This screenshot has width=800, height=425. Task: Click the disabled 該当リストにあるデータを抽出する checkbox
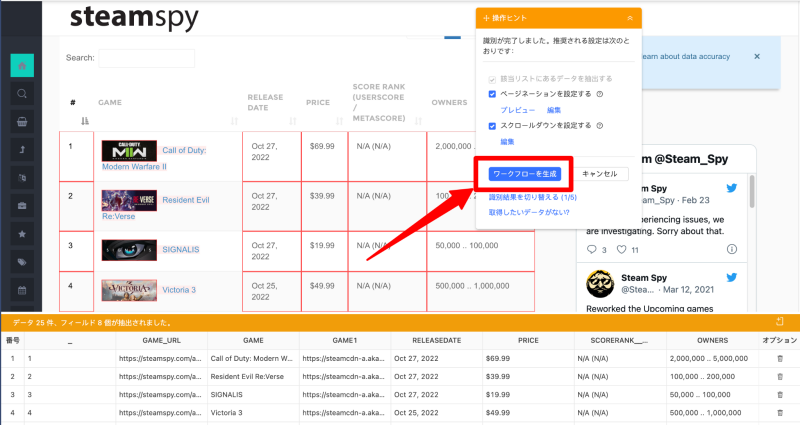(x=492, y=79)
